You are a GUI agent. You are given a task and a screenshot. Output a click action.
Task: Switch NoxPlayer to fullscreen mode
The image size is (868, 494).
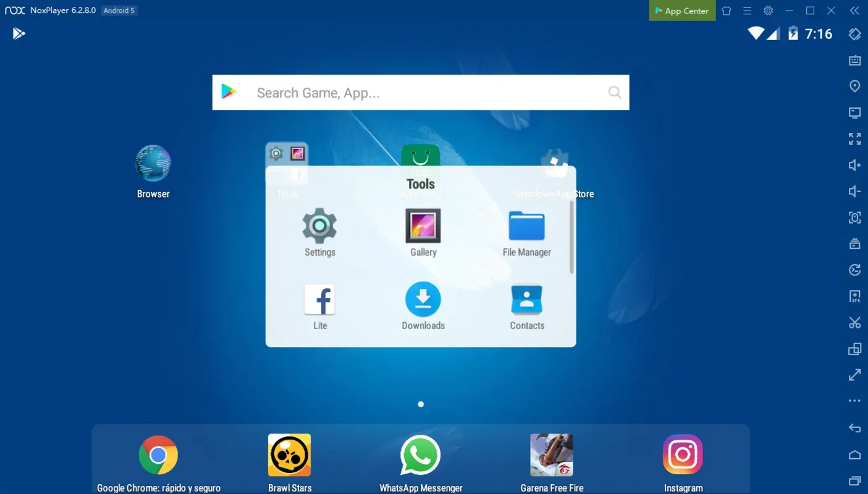click(854, 139)
